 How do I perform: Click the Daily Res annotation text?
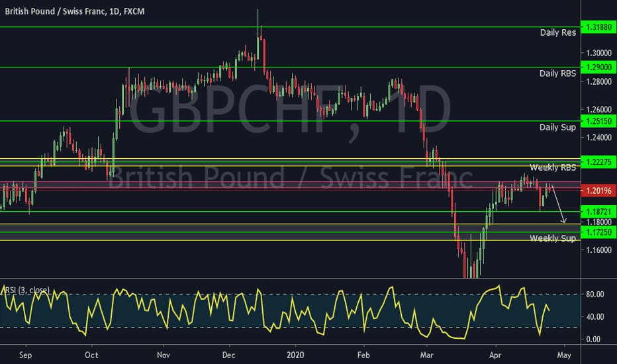pyautogui.click(x=557, y=32)
